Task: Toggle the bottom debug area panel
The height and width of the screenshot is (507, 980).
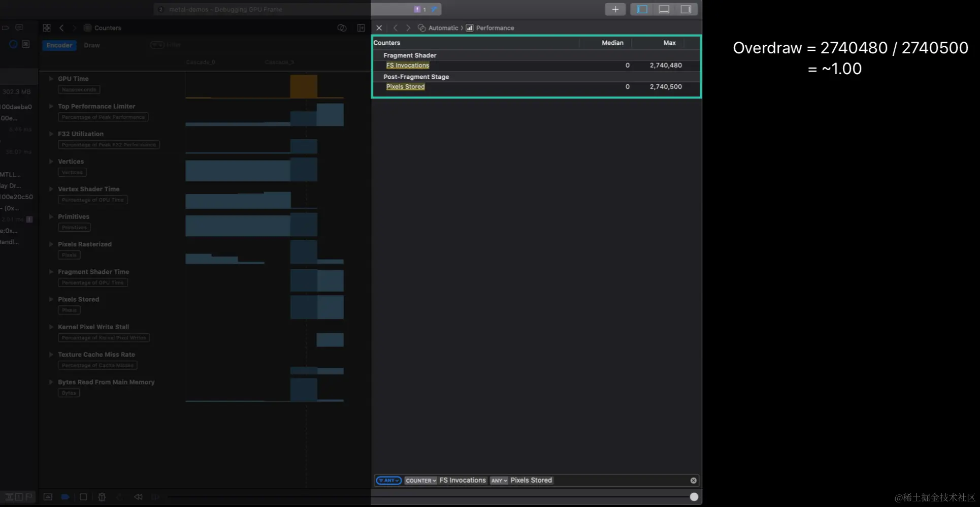Action: 664,9
